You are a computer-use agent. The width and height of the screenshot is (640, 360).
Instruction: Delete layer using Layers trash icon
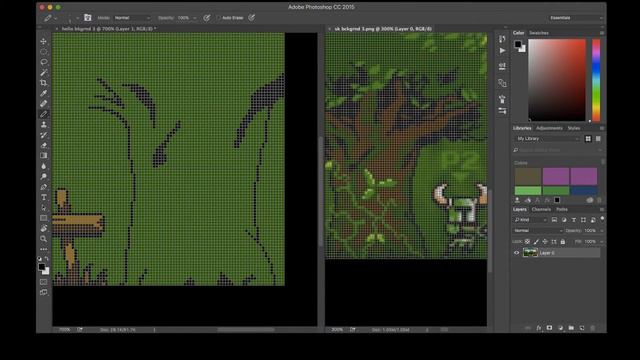pyautogui.click(x=593, y=328)
